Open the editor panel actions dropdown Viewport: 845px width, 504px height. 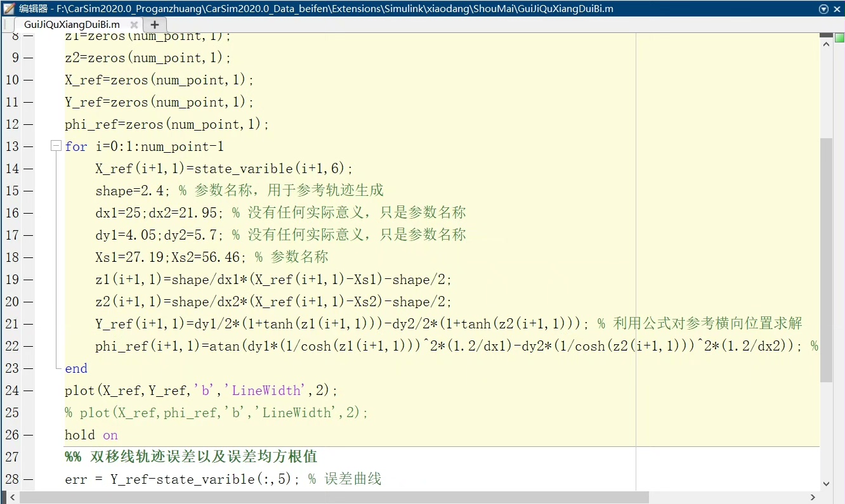824,9
